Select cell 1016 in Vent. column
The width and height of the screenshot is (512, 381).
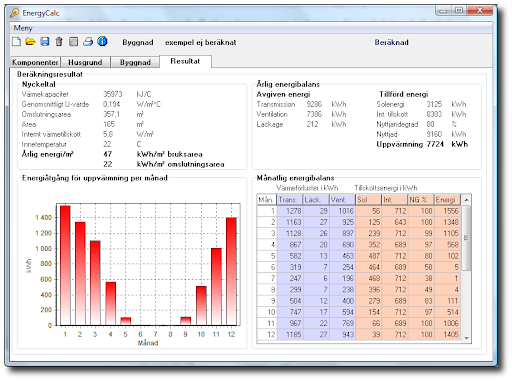point(342,211)
